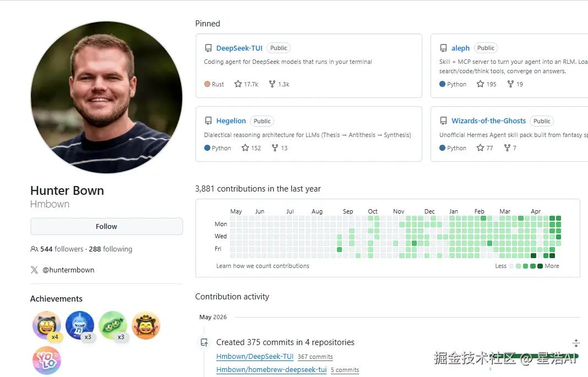Open the Quickdraw cowboy achievement badge
The height and width of the screenshot is (377, 588).
click(x=146, y=325)
